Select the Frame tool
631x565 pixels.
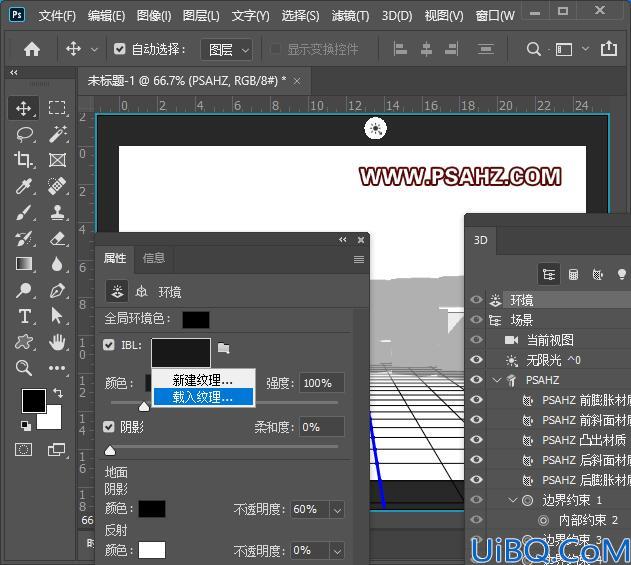(x=58, y=160)
